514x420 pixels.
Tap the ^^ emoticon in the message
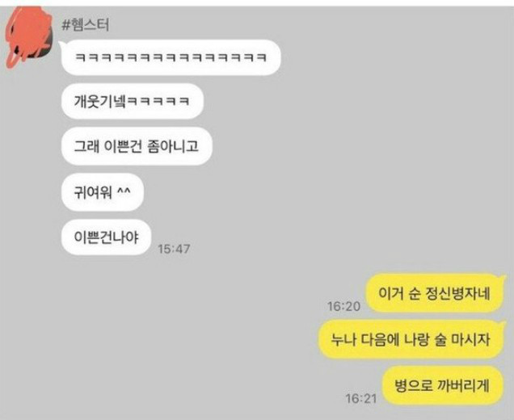point(124,190)
